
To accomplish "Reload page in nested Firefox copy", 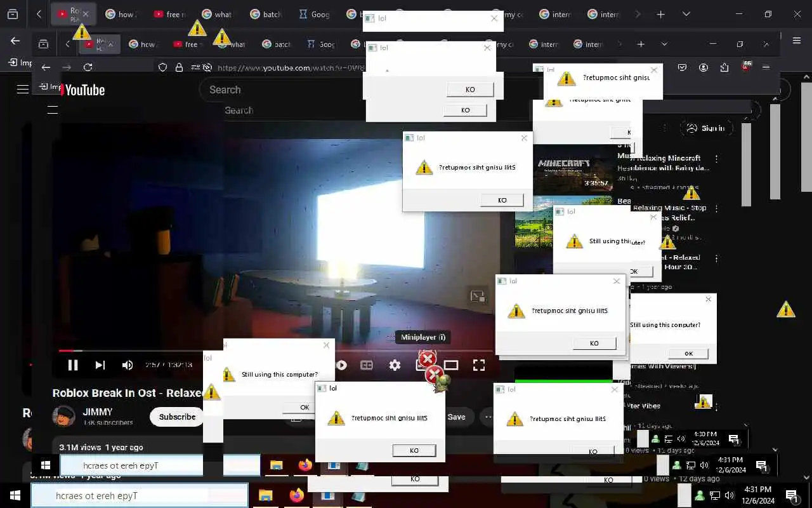I will pyautogui.click(x=88, y=67).
